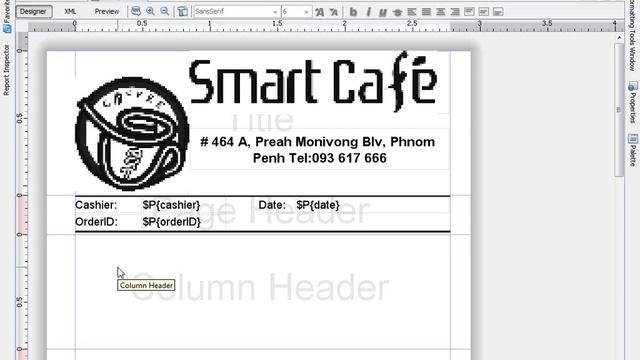Switch to the XML view
This screenshot has height=360, width=640.
70,11
